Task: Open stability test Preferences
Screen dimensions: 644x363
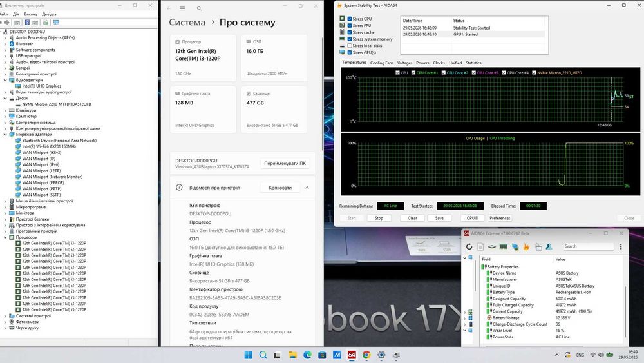Action: point(500,218)
